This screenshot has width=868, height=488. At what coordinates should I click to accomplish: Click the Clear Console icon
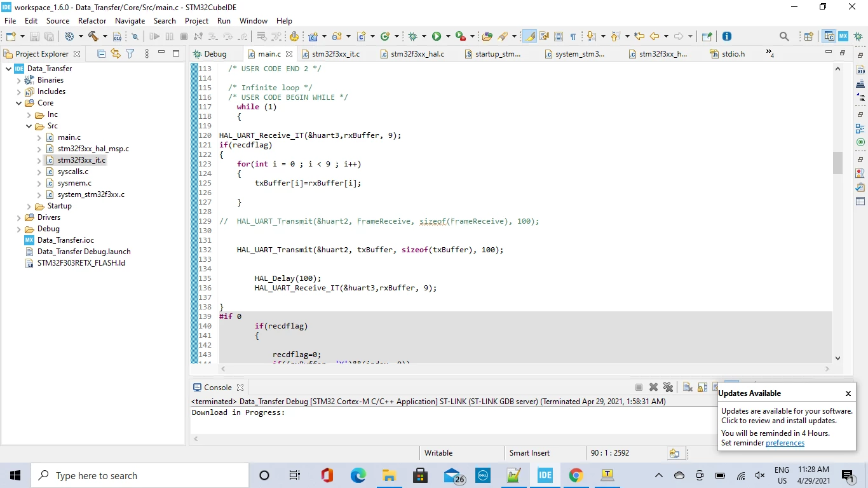[688, 387]
